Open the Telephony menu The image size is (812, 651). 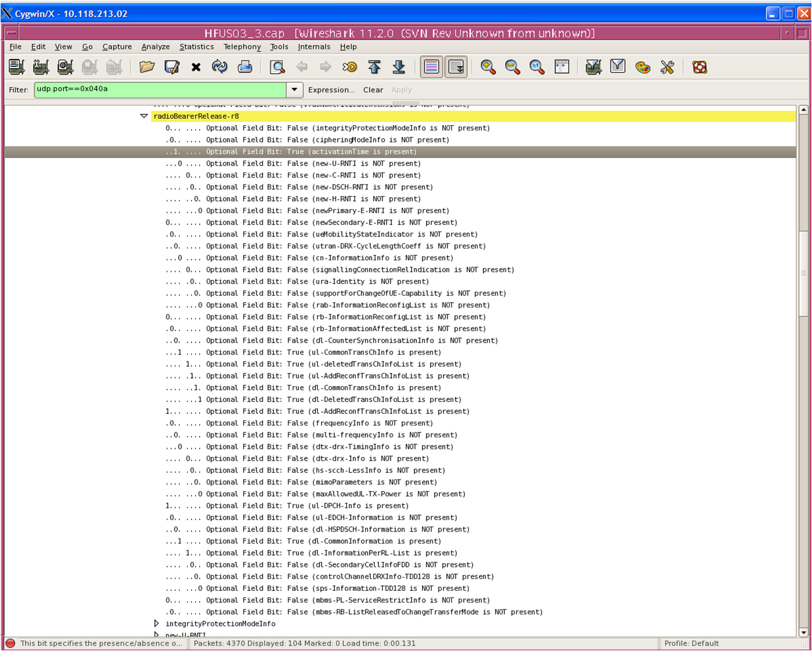[242, 47]
